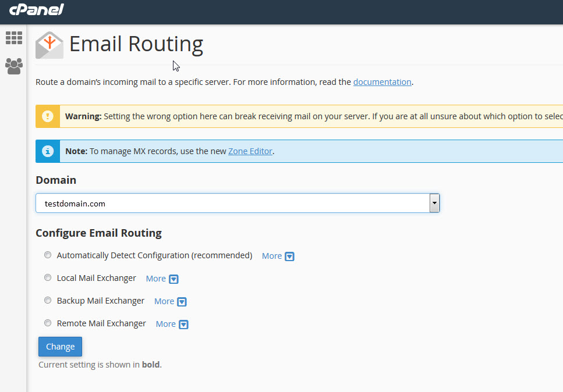This screenshot has width=563, height=392.
Task: Follow the Zone Editor link
Action: pyautogui.click(x=250, y=151)
